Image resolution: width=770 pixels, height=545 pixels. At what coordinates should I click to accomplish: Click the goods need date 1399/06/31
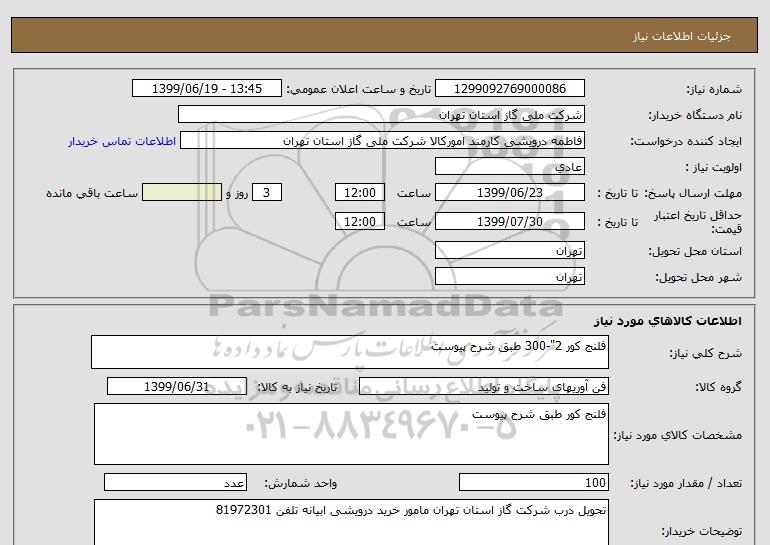pos(177,386)
